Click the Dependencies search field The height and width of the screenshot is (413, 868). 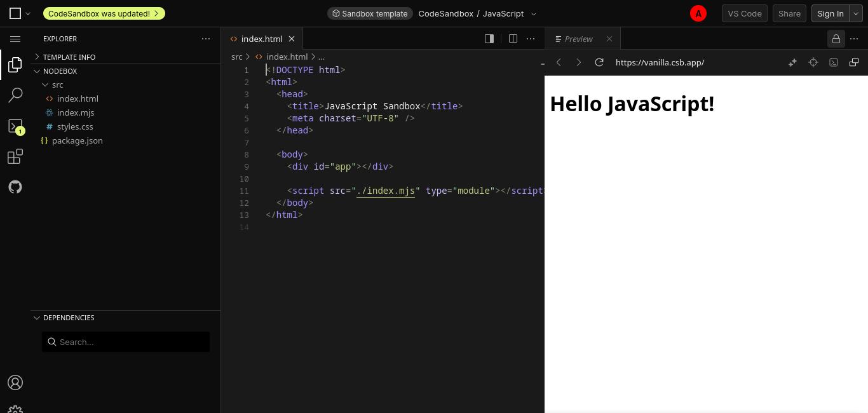tap(126, 342)
